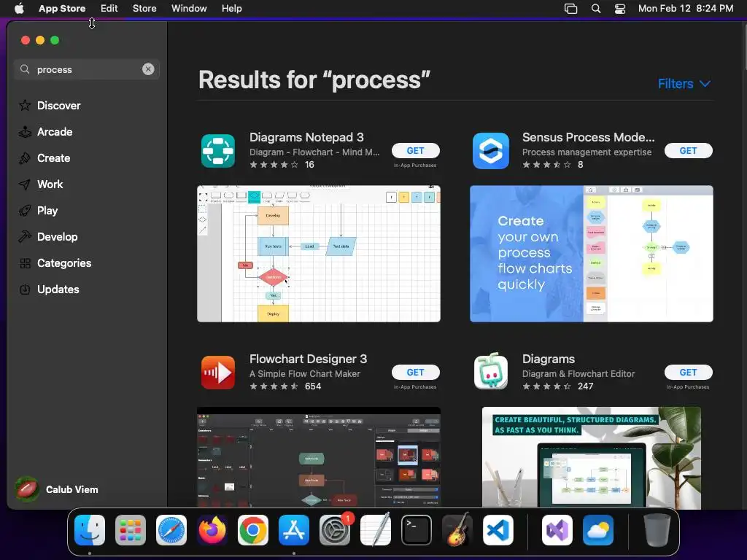Image resolution: width=747 pixels, height=560 pixels.
Task: Launch Visual Studio Code from Dock
Action: click(x=498, y=530)
